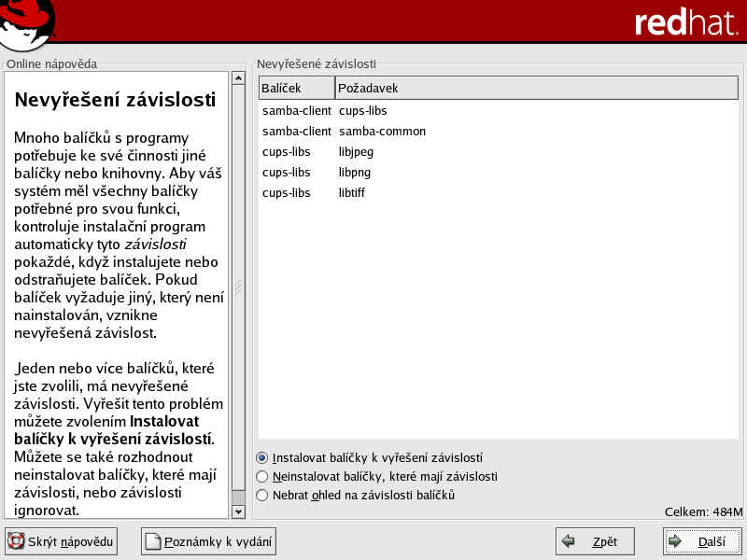Click the samba-common requirement cell
Screen dimensions: 747x560
[382, 132]
